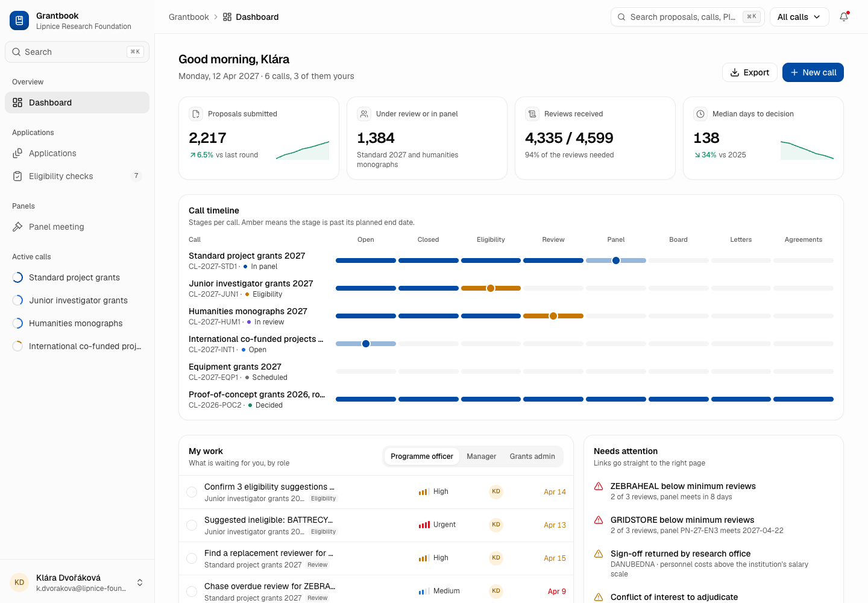
Task: Click Humanities monographs progress ring icon
Action: point(17,323)
